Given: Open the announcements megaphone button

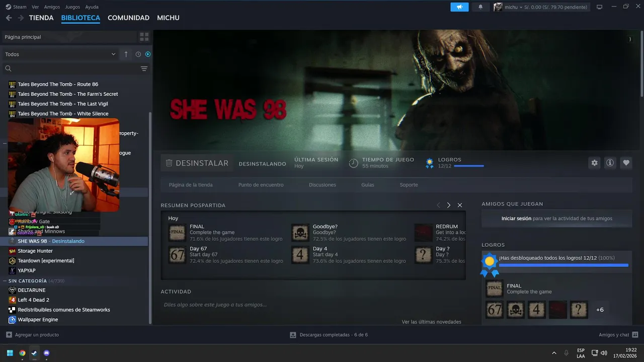Looking at the screenshot, I should pos(459,7).
